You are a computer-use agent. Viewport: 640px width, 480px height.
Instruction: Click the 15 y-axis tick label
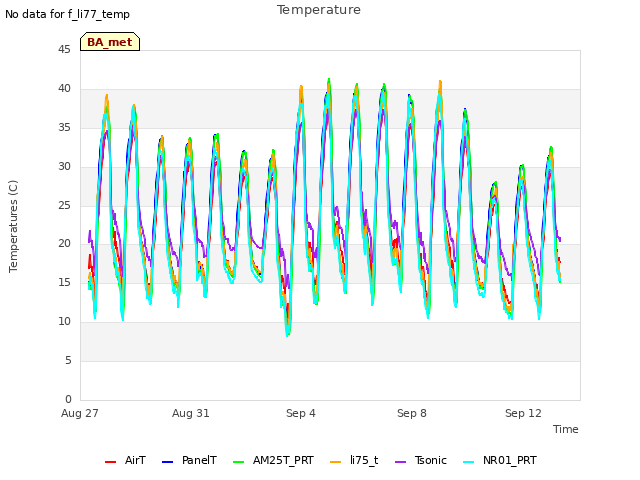tap(64, 282)
